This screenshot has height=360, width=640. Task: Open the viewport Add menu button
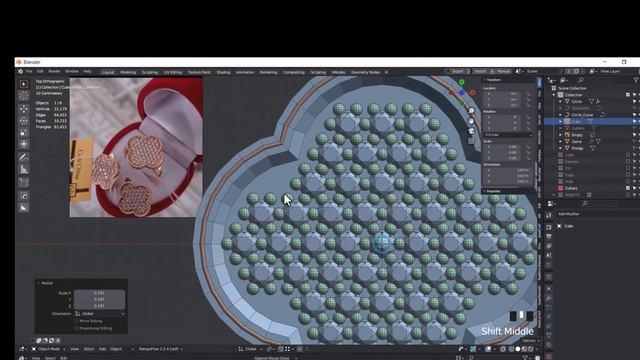[102, 349]
